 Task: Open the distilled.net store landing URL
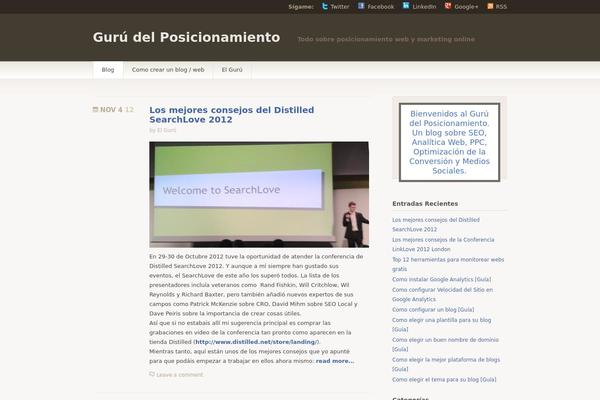(x=256, y=342)
